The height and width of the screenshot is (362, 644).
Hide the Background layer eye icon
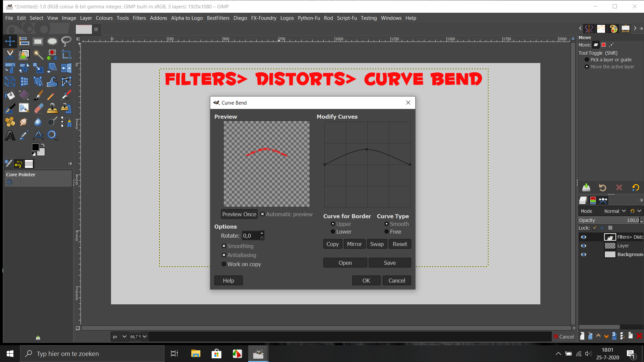[x=584, y=254]
